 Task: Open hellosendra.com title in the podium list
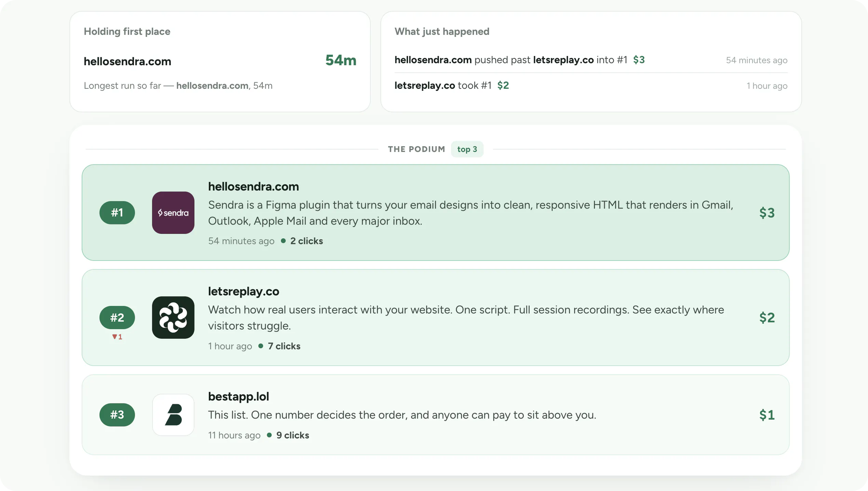(254, 186)
